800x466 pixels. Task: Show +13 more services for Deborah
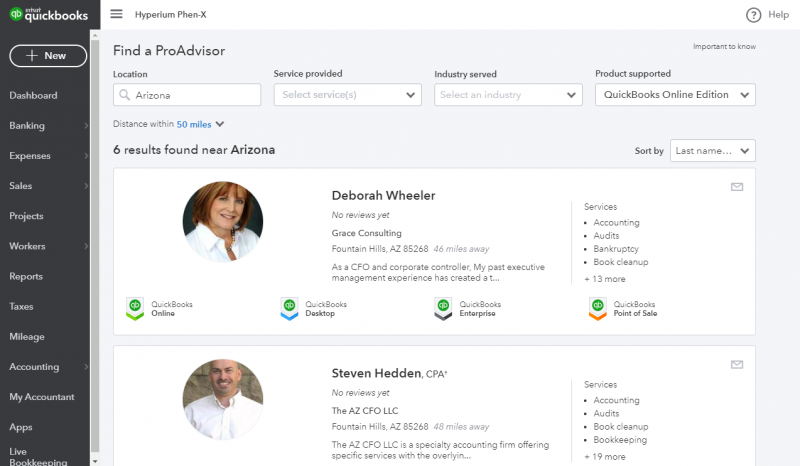pyautogui.click(x=605, y=279)
